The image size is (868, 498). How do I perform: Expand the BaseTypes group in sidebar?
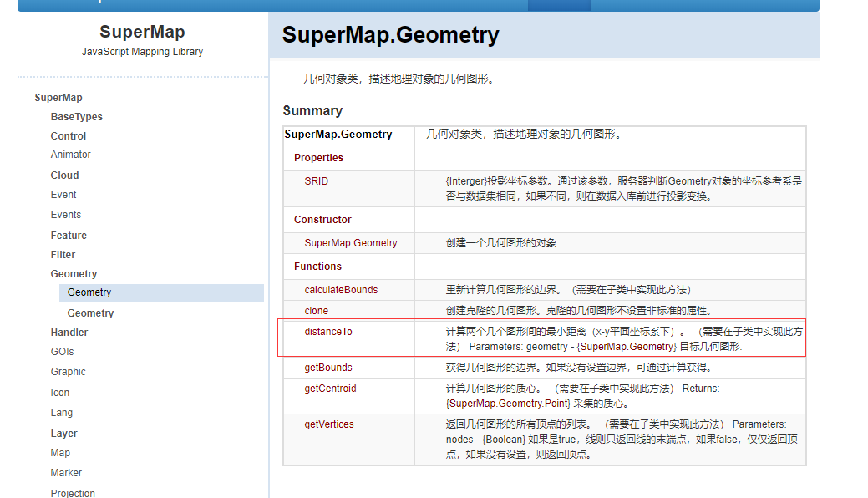(x=76, y=117)
